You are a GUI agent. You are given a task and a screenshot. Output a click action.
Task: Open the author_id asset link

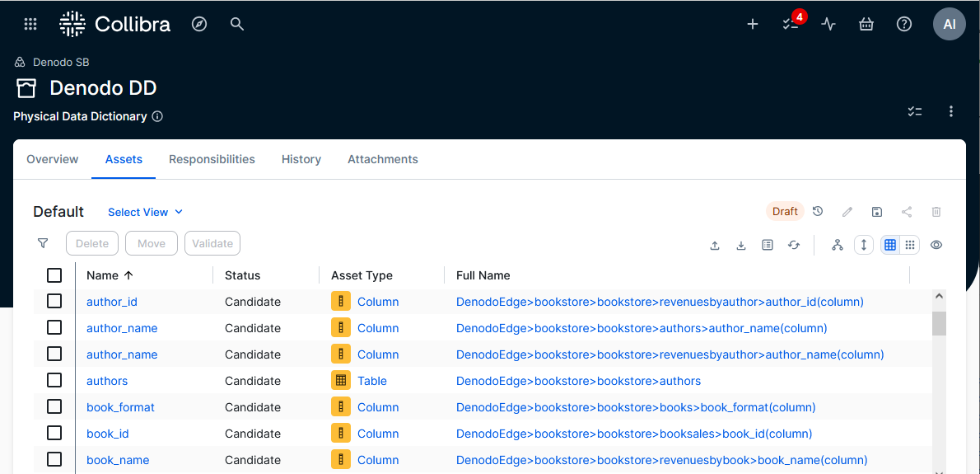(112, 302)
